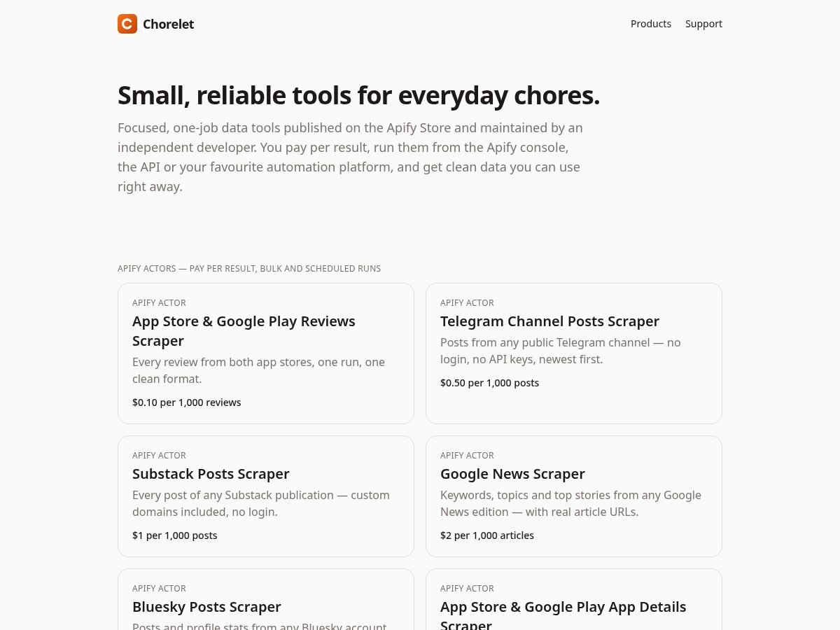Click 'Keywords, topics and top stories' description
The height and width of the screenshot is (630, 840).
pos(570,503)
